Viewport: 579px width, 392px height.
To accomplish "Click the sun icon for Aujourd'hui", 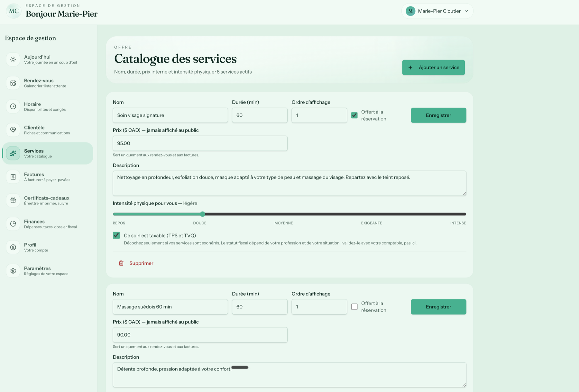I will point(13,59).
